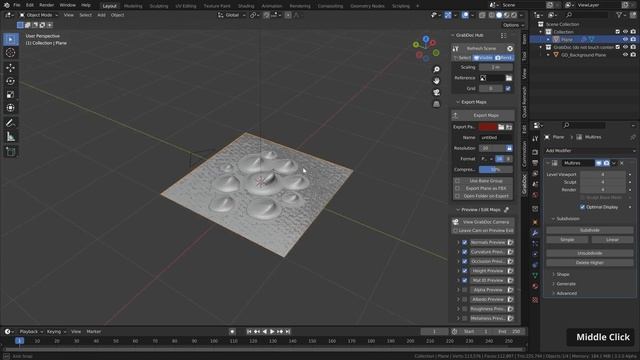Image resolution: width=640 pixels, height=360 pixels.
Task: Select the Scale tool in the toolbar
Action: [x=11, y=94]
